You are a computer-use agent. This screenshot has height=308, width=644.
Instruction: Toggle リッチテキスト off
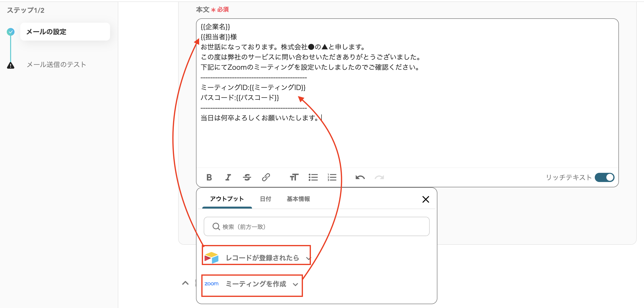click(x=604, y=177)
